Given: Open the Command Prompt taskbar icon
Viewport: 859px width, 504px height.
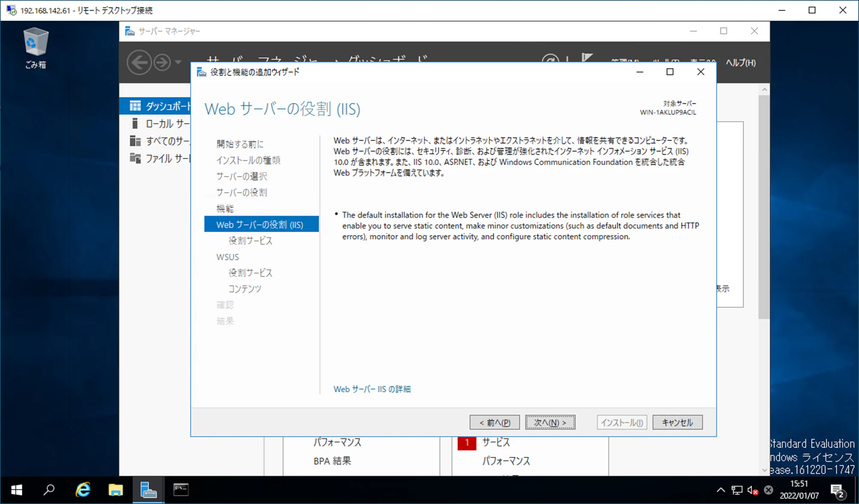Looking at the screenshot, I should click(181, 490).
